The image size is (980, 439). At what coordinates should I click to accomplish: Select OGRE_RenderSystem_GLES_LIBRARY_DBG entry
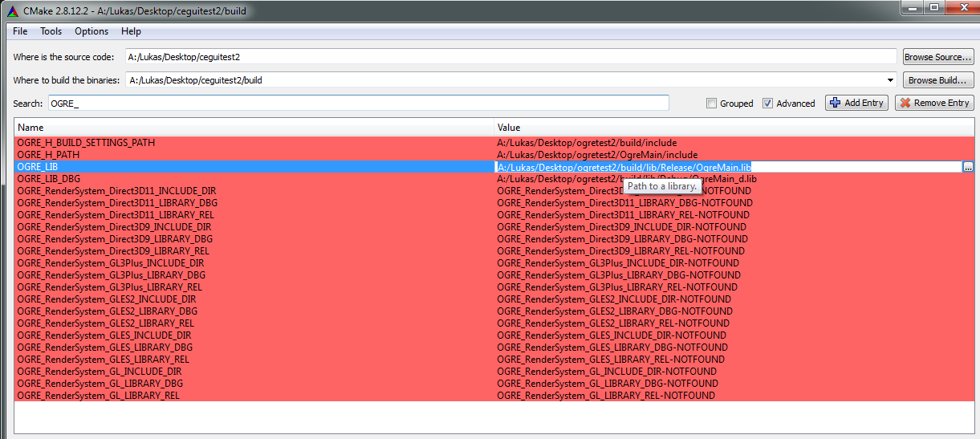tap(104, 348)
